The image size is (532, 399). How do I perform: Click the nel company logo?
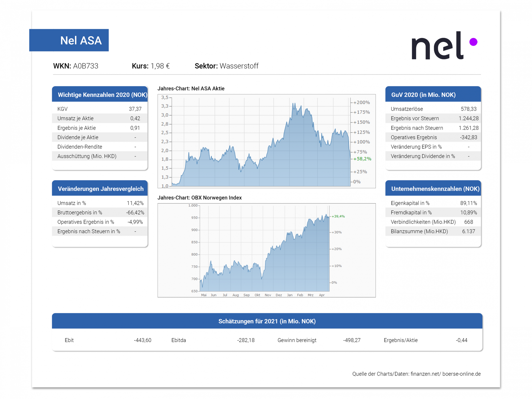click(x=444, y=45)
